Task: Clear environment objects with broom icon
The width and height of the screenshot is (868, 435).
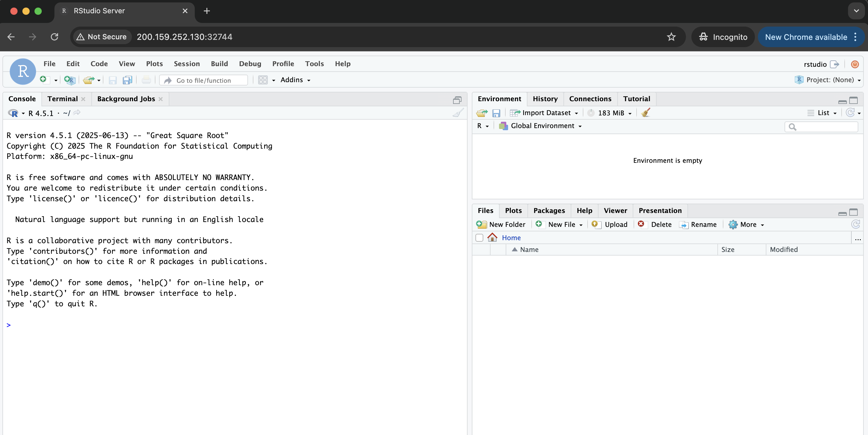Action: [x=646, y=113]
